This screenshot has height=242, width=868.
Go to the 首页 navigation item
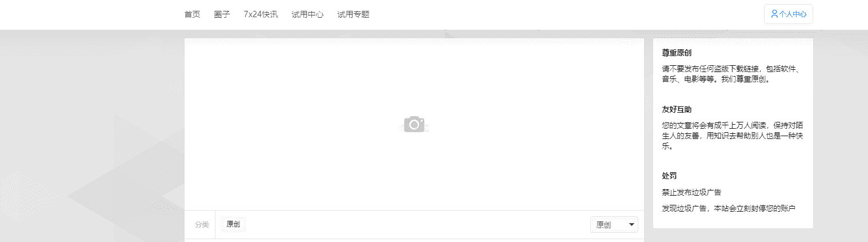193,14
